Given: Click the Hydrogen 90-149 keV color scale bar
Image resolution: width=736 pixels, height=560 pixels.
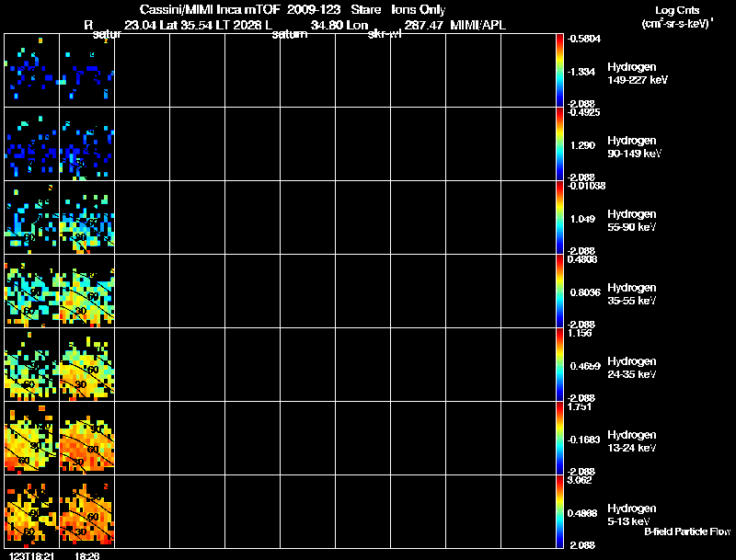Looking at the screenshot, I should 559,144.
